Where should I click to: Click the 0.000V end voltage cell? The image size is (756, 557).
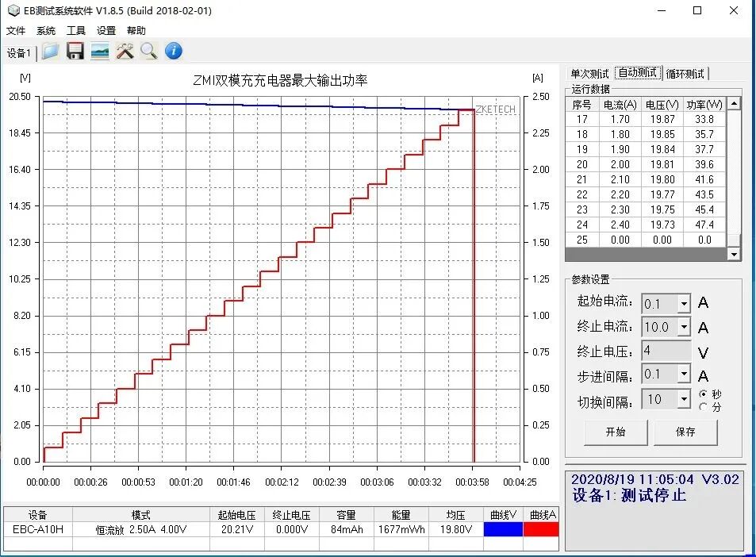(291, 529)
